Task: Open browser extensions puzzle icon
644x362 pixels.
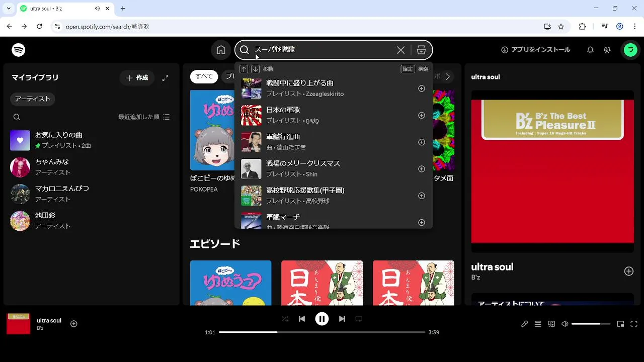Action: pyautogui.click(x=583, y=26)
